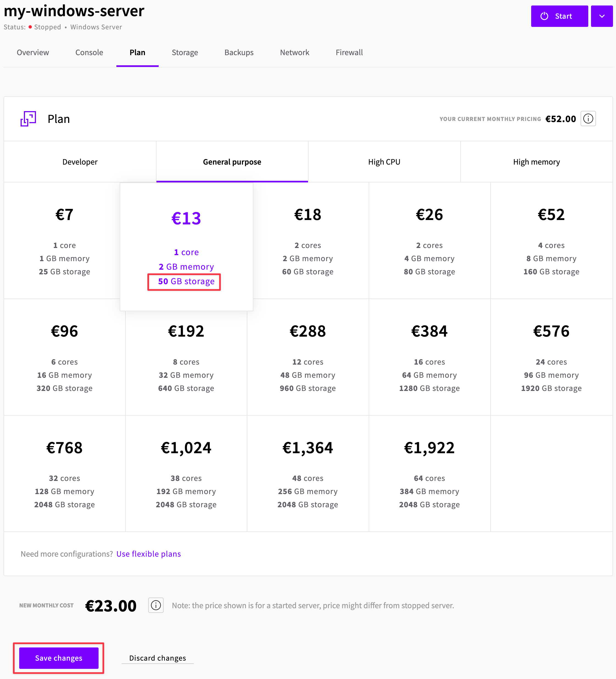Select the Developer plan category
Screen dimensions: 616x679
pyautogui.click(x=80, y=162)
